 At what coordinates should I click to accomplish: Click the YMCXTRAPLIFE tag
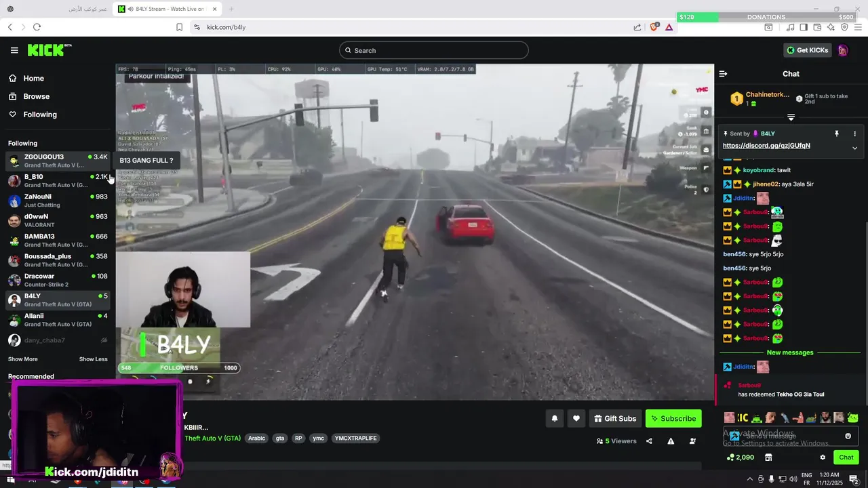tap(355, 439)
